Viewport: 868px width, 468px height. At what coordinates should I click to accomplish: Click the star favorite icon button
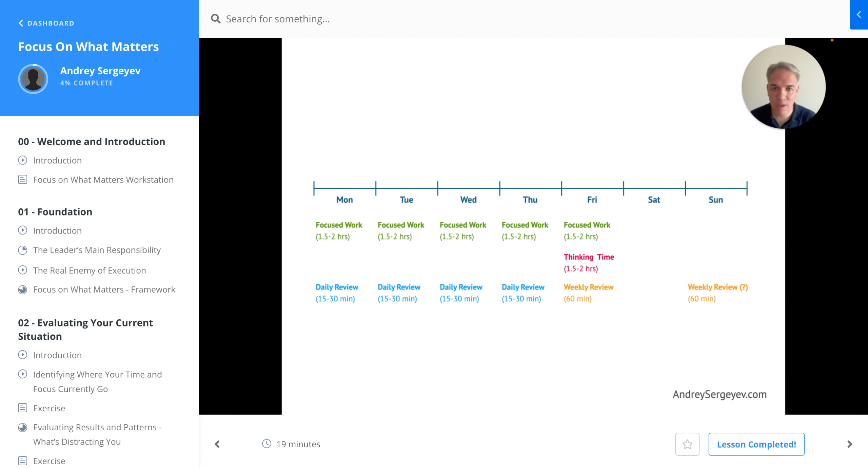point(687,444)
